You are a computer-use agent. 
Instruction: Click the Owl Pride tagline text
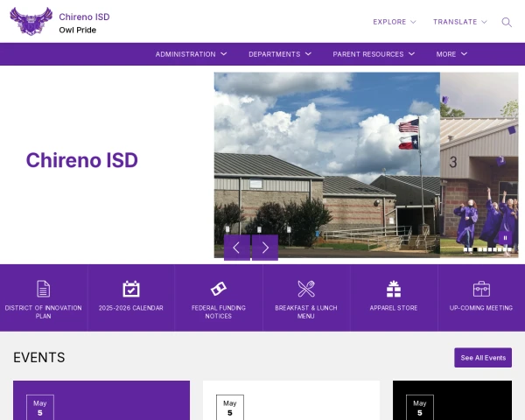(77, 30)
